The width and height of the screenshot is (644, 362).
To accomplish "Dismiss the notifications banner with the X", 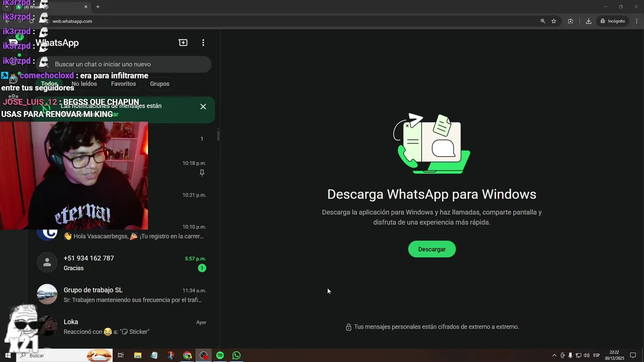I will 203,107.
